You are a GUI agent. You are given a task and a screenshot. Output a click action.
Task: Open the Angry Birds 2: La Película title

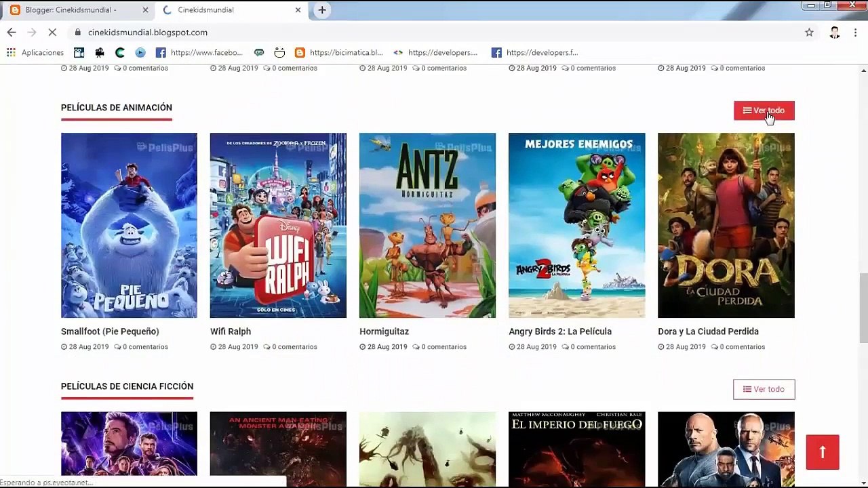click(x=560, y=331)
